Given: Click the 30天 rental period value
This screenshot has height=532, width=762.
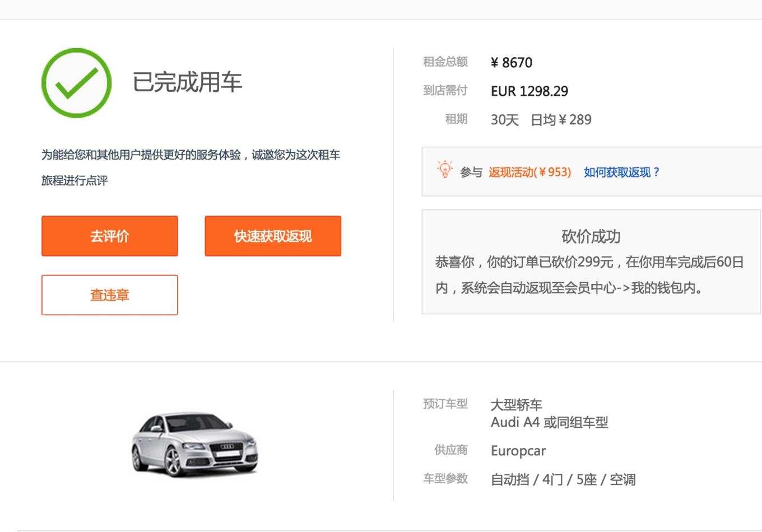Looking at the screenshot, I should (505, 120).
